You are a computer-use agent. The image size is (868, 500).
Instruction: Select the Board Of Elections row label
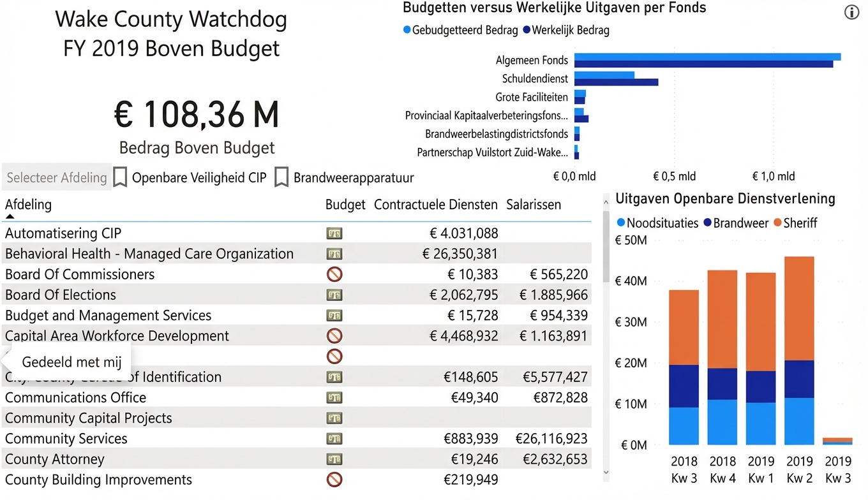coord(60,295)
